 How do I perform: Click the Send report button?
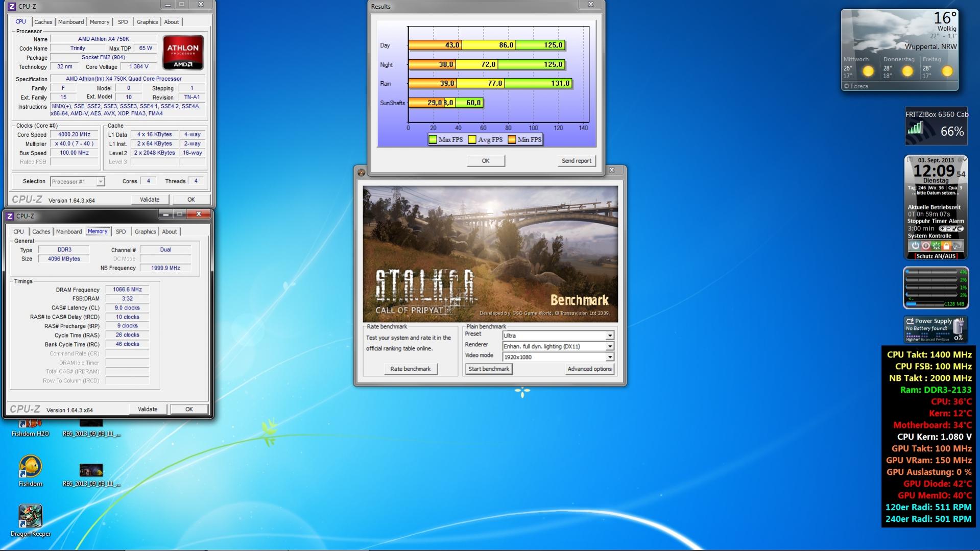tap(577, 161)
